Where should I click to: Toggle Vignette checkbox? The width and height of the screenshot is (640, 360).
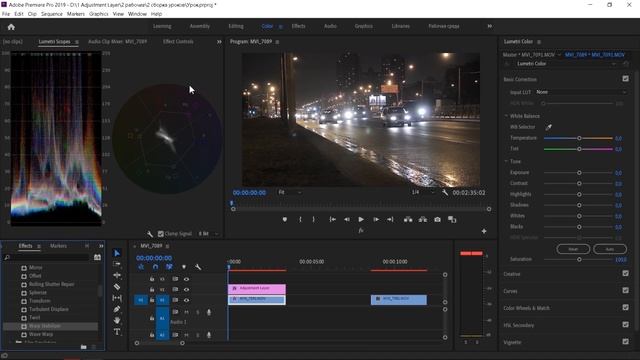625,342
